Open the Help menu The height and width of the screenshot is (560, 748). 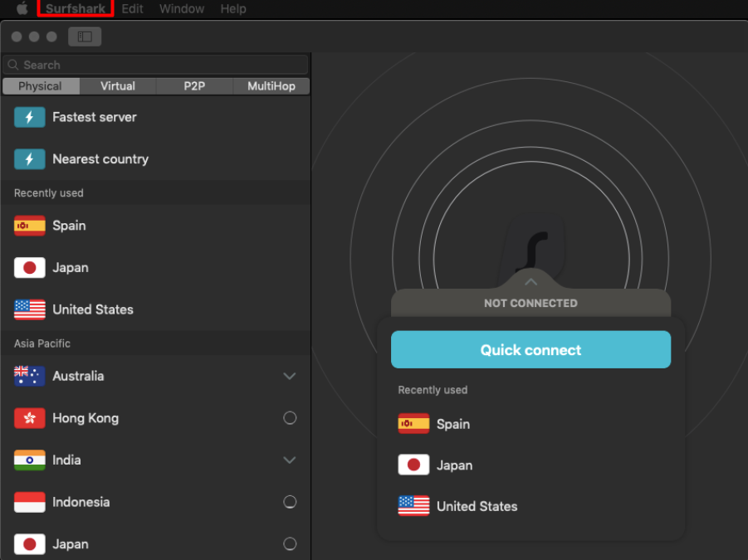232,8
